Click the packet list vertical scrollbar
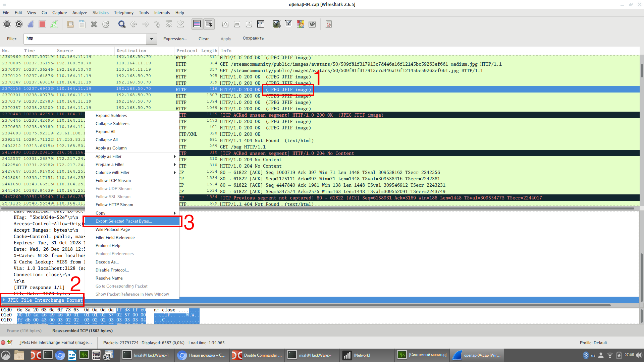This screenshot has height=362, width=644. tap(641, 70)
